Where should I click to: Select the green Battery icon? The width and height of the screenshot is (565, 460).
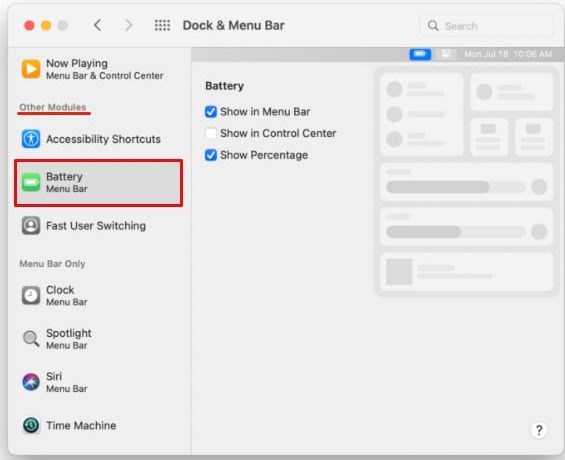[x=31, y=182]
